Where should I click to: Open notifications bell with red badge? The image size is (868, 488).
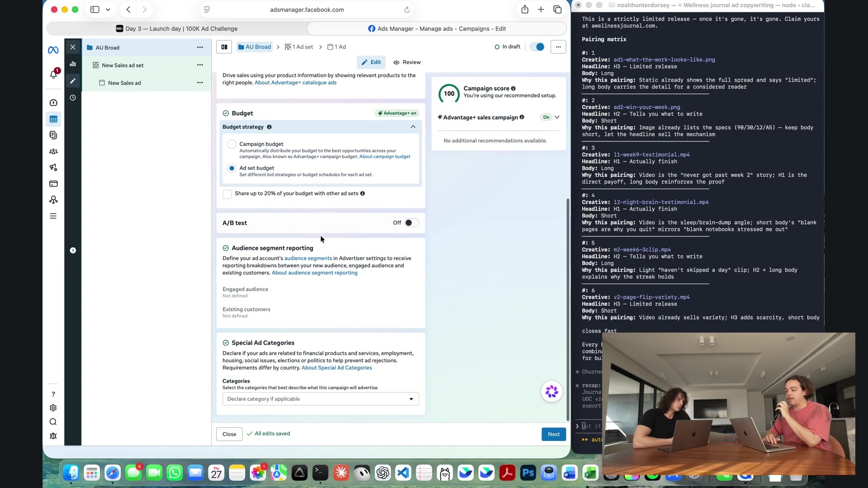53,74
